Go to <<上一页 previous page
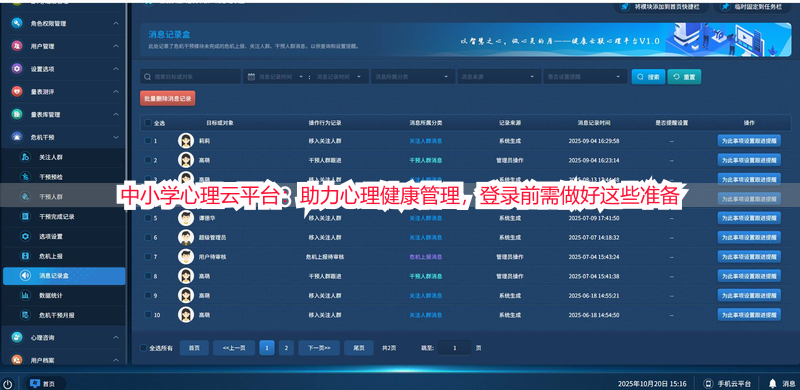Screen dimensions: 800x390 (x=234, y=348)
